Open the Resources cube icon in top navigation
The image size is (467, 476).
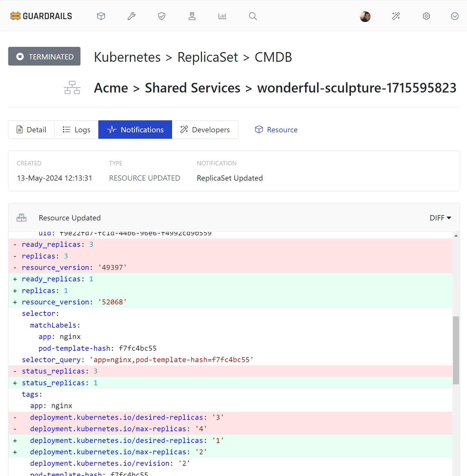101,16
